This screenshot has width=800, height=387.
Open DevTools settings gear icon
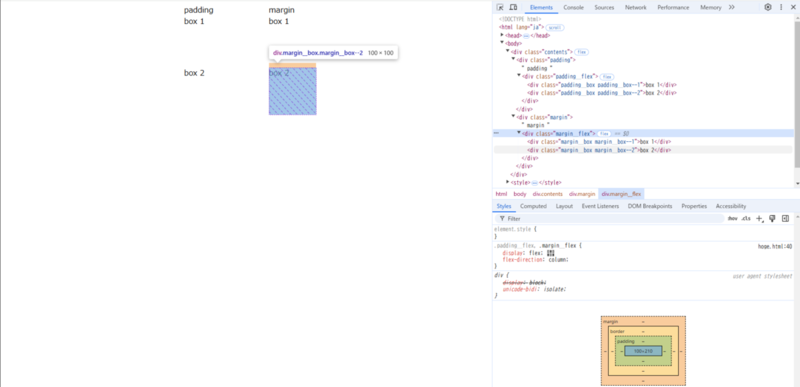point(768,7)
